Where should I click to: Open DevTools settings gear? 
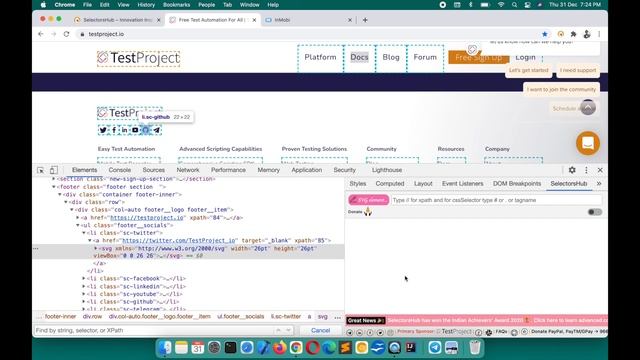pyautogui.click(x=572, y=170)
